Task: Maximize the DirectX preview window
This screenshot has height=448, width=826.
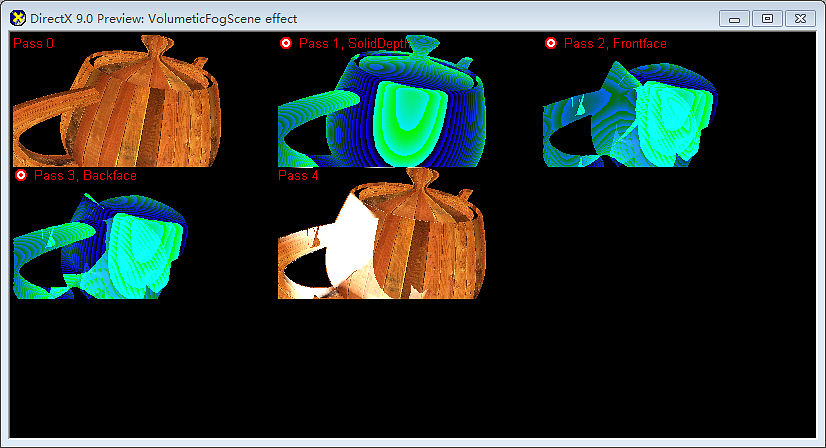Action: tap(767, 19)
